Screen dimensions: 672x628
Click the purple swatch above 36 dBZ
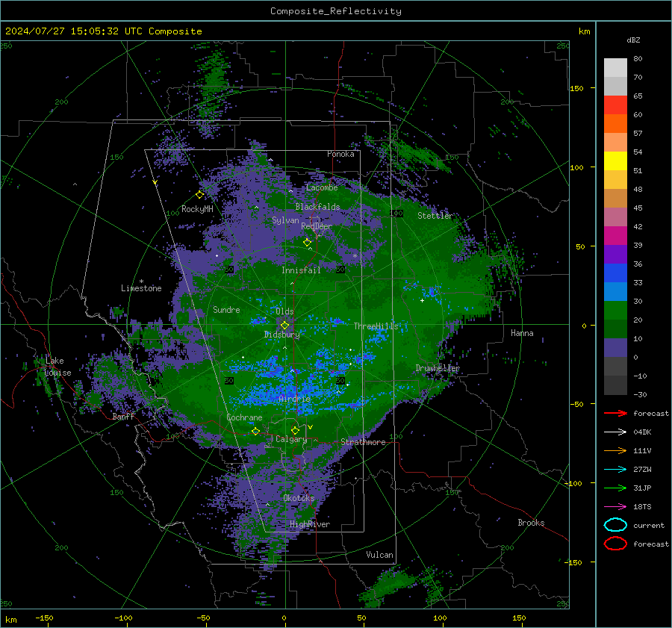point(615,254)
